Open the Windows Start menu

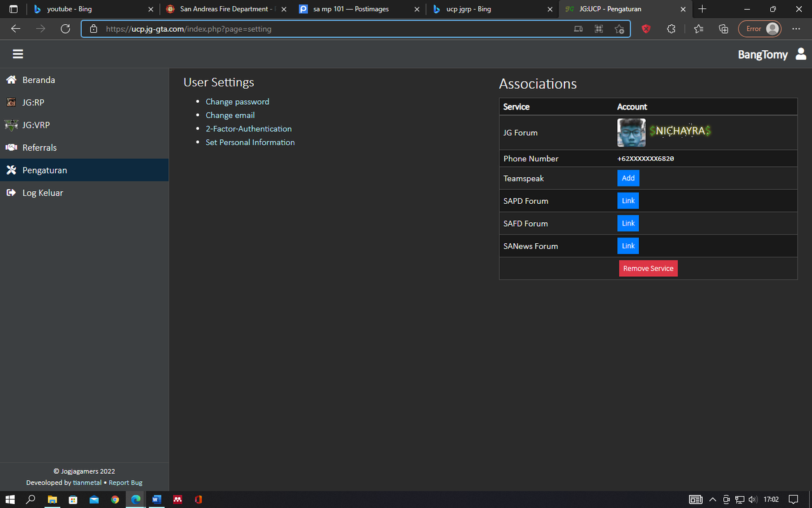(10, 500)
